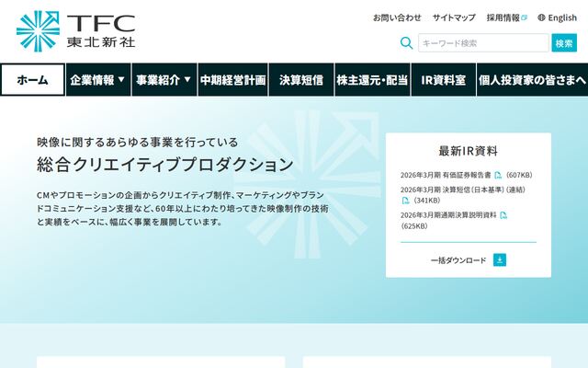Switch language with English link

(x=562, y=17)
